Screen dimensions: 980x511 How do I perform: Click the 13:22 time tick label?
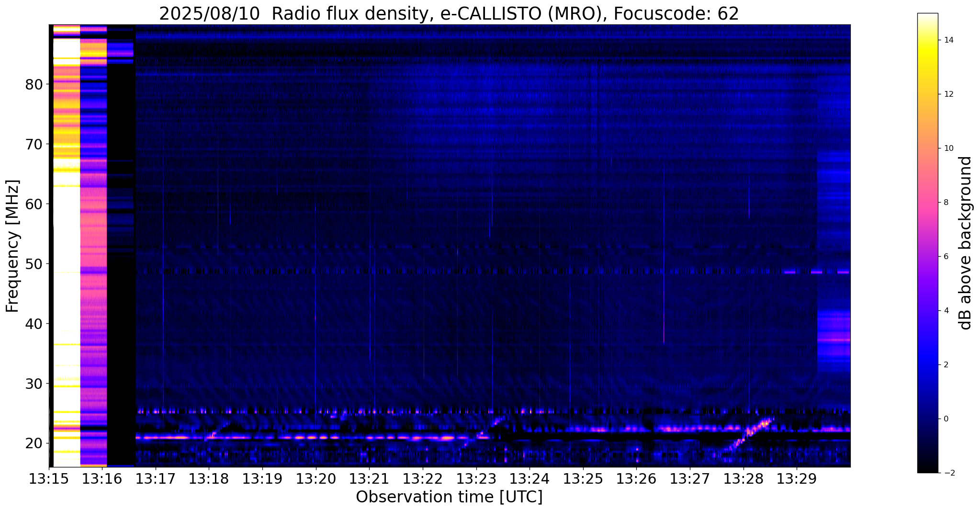(423, 478)
